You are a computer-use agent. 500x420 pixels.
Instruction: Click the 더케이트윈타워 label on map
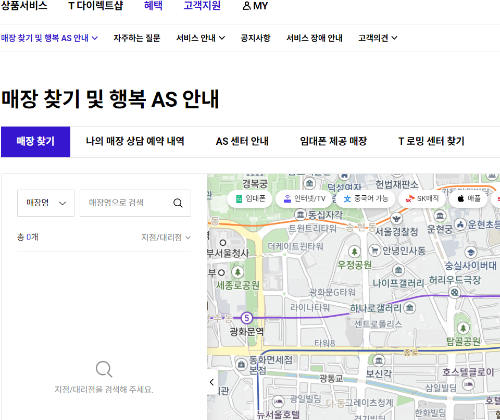tap(295, 247)
